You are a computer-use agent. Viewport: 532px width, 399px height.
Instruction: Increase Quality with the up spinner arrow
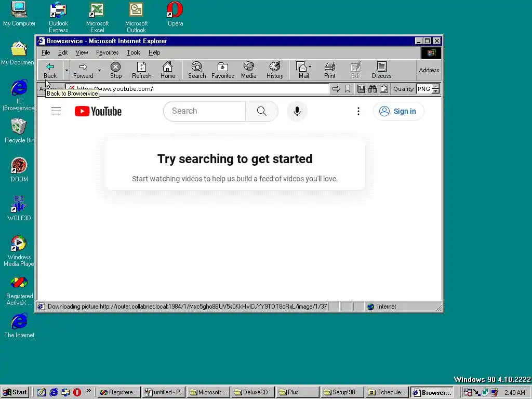tap(436, 86)
